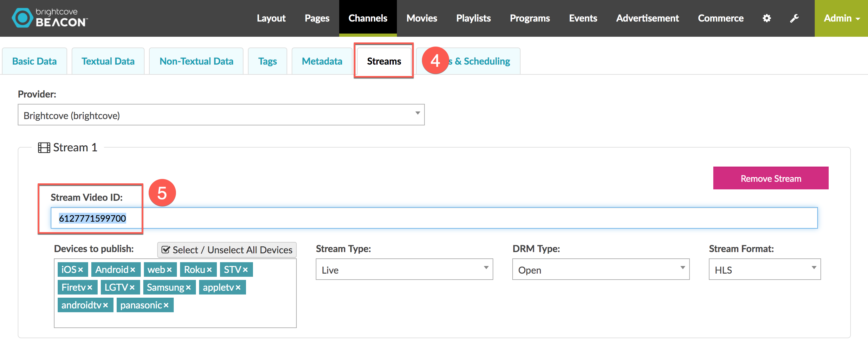The height and width of the screenshot is (342, 868).
Task: Change the Stream Format dropdown
Action: [x=765, y=269]
